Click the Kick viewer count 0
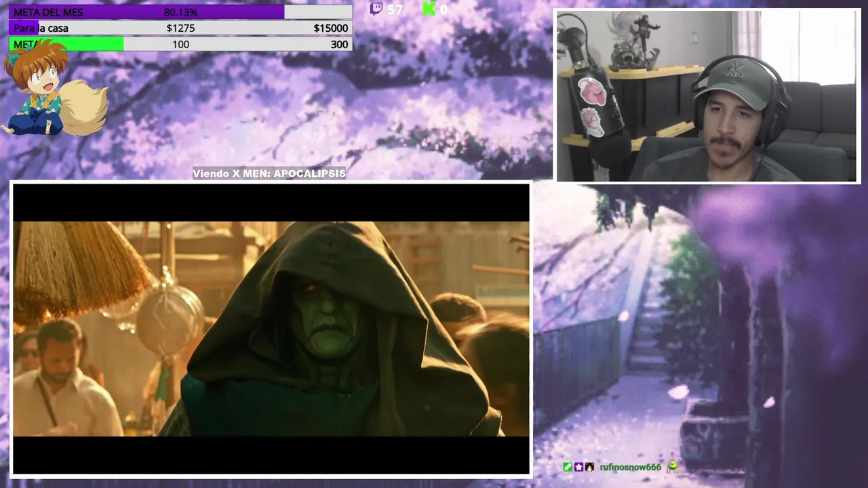Screen dimensions: 868x488 click(x=443, y=9)
